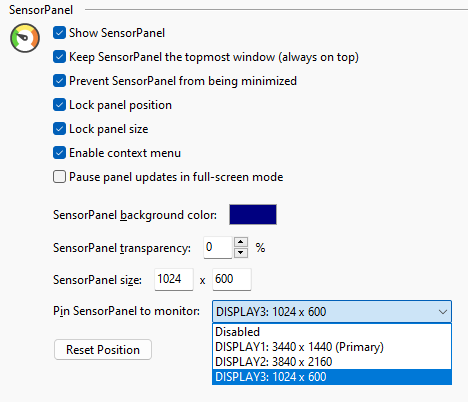Disable Enable context menu checkbox
The image size is (468, 402).
59,153
